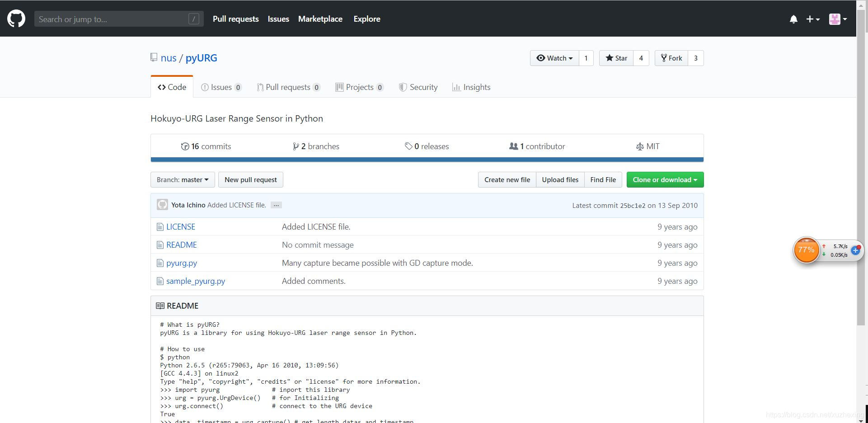Expand commit message ellipsis button
This screenshot has width=868, height=423.
(x=276, y=205)
